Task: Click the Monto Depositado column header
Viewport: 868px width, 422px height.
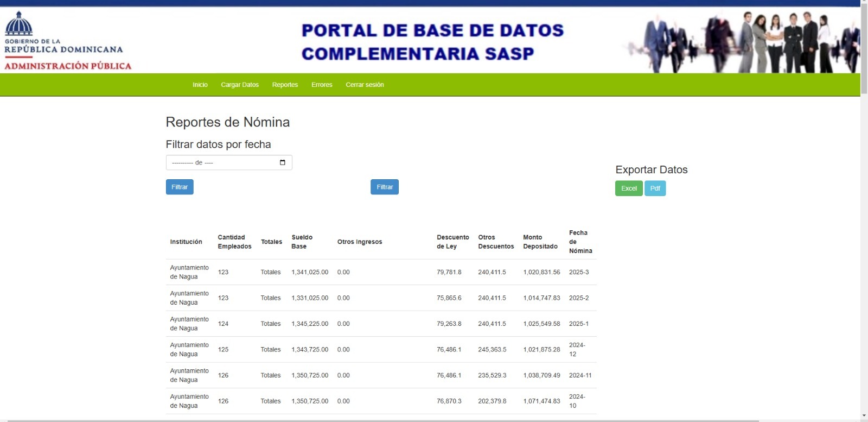Action: tap(540, 242)
